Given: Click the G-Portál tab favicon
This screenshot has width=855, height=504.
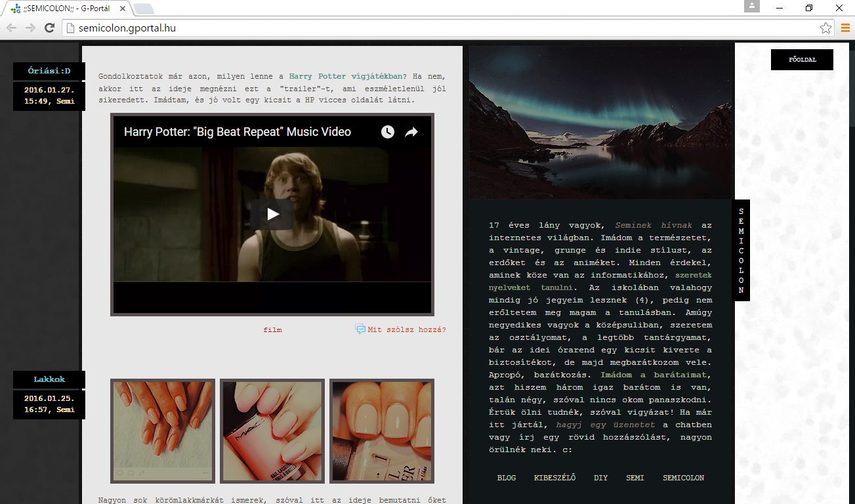Looking at the screenshot, I should 15,9.
